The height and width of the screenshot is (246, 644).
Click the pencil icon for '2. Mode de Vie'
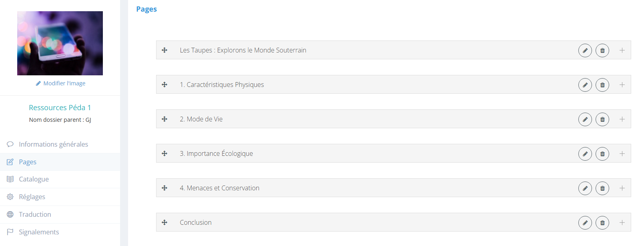coord(585,119)
